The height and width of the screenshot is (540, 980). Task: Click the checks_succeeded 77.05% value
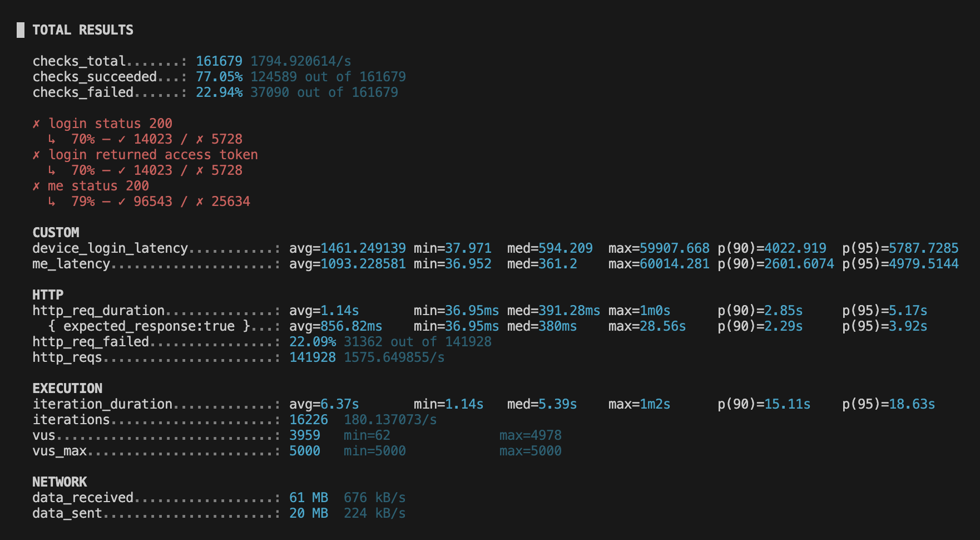tap(219, 77)
